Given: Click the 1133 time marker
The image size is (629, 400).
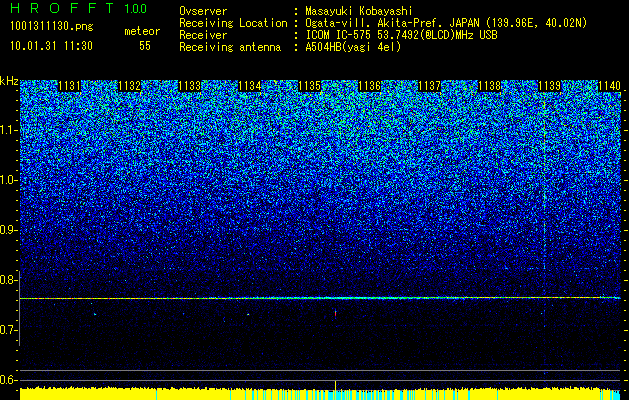Looking at the screenshot, I should pos(189,86).
